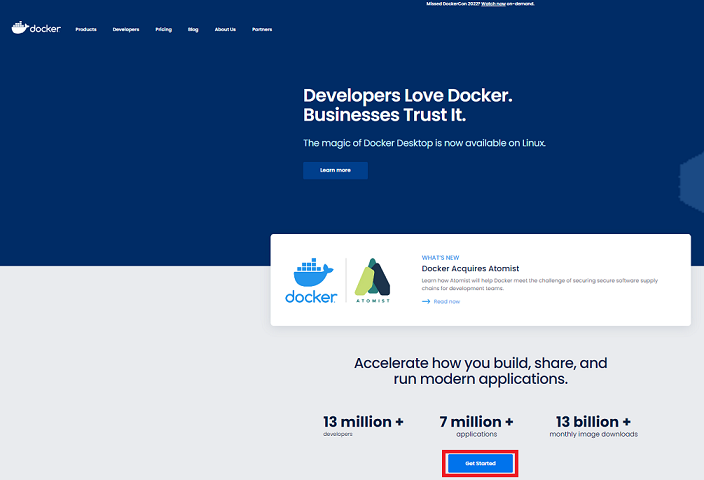Open the About Us menu

click(225, 29)
